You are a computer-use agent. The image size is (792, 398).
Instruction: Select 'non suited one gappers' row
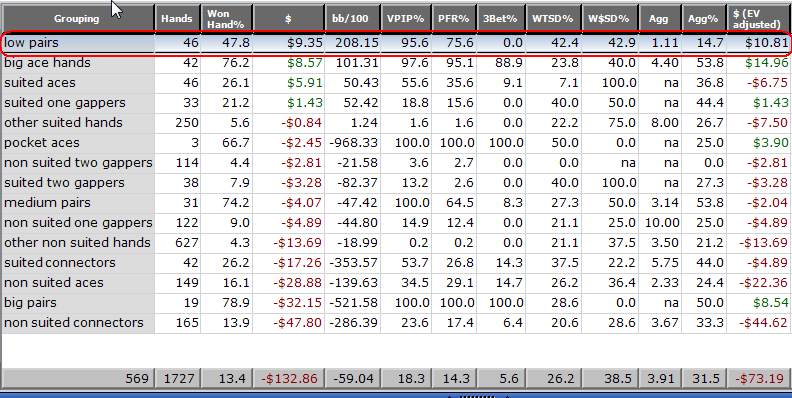click(x=396, y=223)
